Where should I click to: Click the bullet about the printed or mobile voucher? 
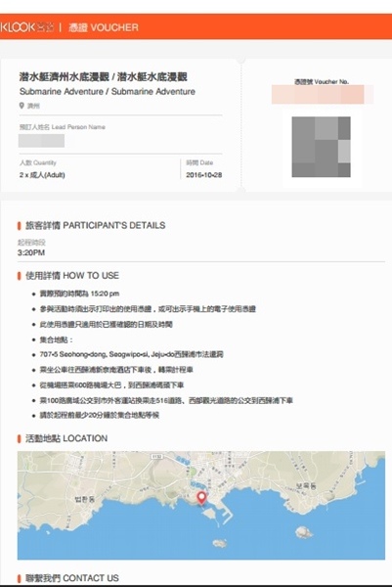tap(148, 309)
